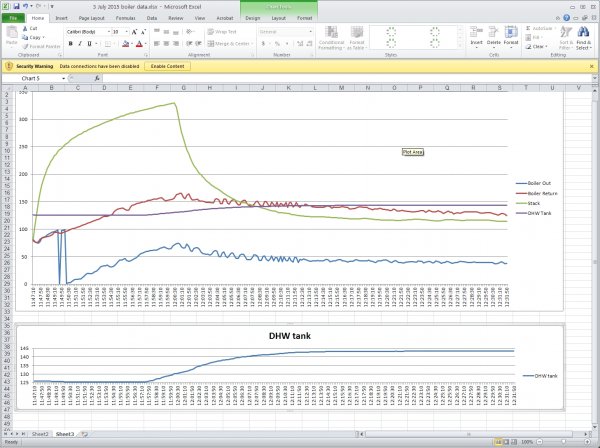Click Sort & Filter
This screenshot has height=448, width=600.
coord(566,38)
